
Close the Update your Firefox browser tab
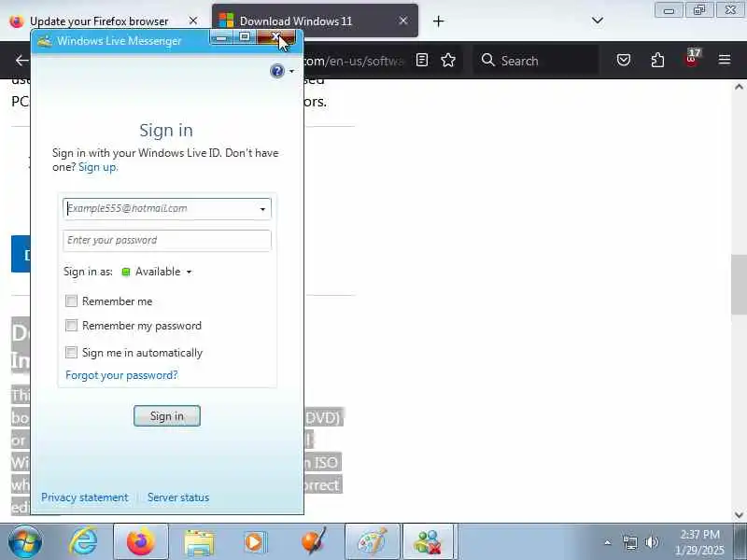(193, 21)
